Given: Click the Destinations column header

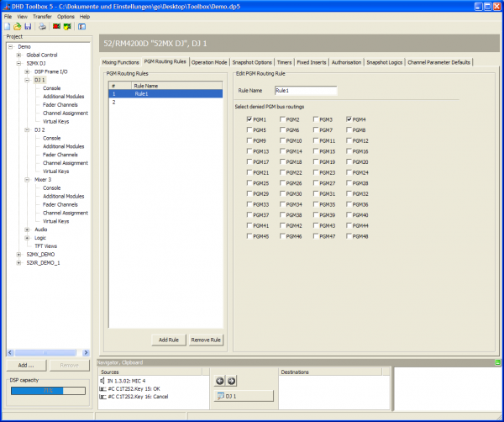Looking at the screenshot, I should pyautogui.click(x=330, y=372).
